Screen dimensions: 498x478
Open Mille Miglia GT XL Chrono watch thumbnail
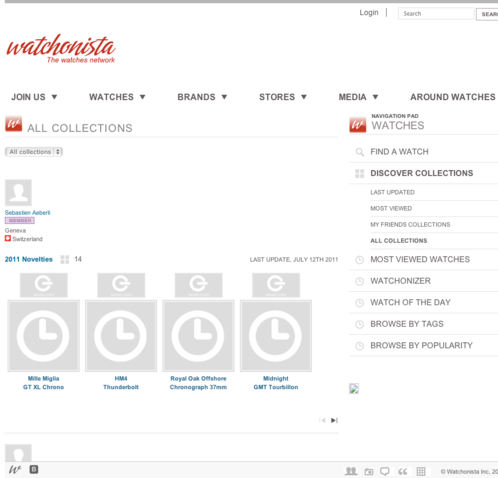[x=44, y=336]
